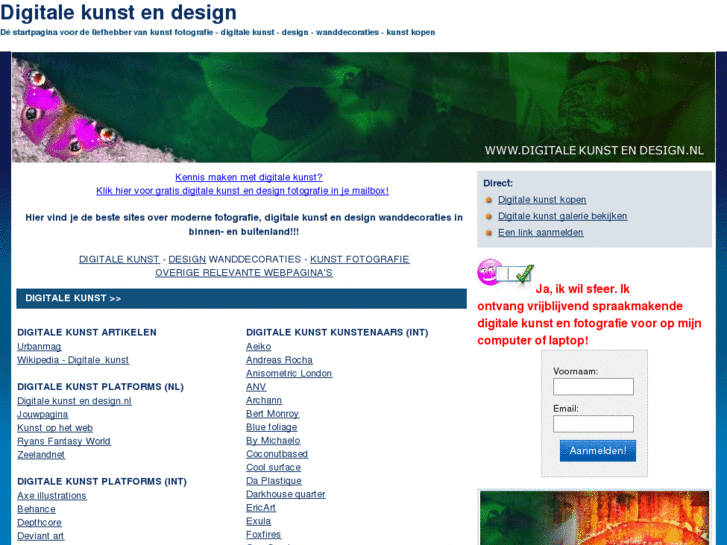727x545 pixels.
Task: Open the Da Plastique link
Action: pyautogui.click(x=274, y=481)
